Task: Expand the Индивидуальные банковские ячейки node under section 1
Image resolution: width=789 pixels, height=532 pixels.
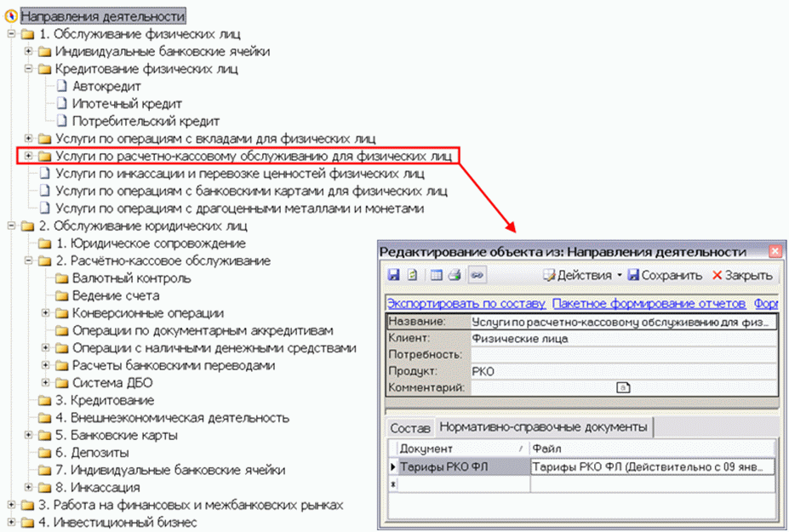Action: pos(28,52)
